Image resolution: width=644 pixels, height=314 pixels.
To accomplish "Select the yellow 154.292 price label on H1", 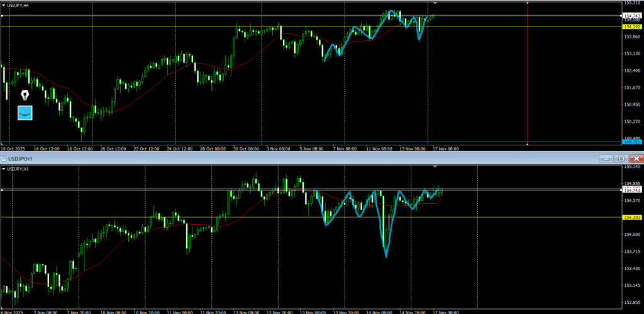I will click(x=631, y=217).
